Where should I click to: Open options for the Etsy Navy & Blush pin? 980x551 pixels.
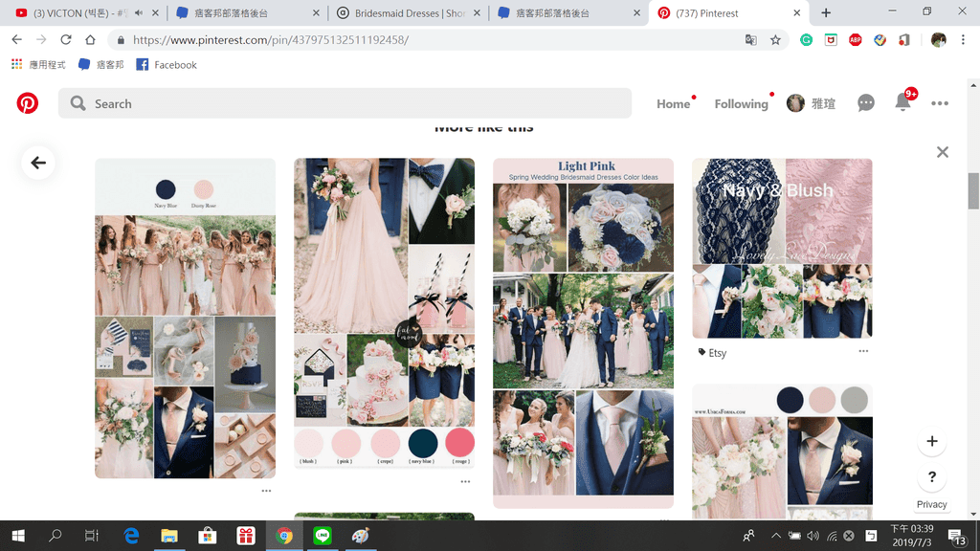[x=863, y=351]
